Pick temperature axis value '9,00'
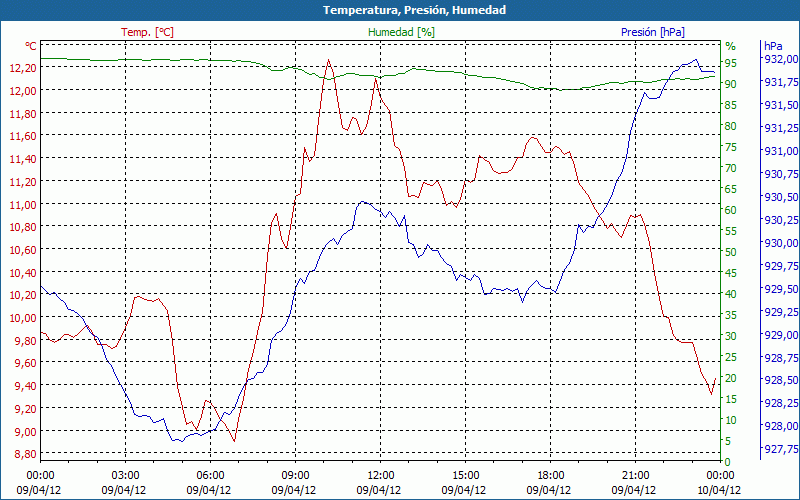Viewport: 800px width, 500px height. 26,431
